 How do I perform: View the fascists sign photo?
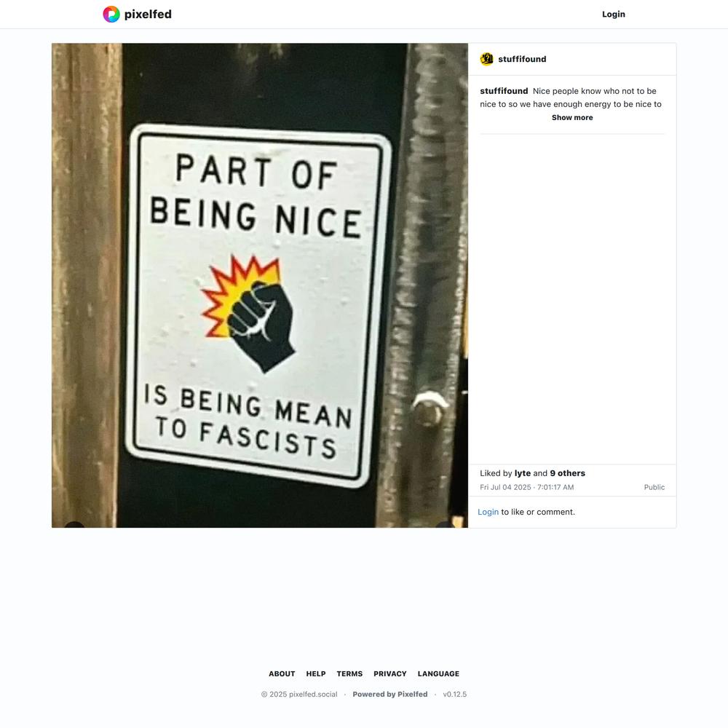260,285
